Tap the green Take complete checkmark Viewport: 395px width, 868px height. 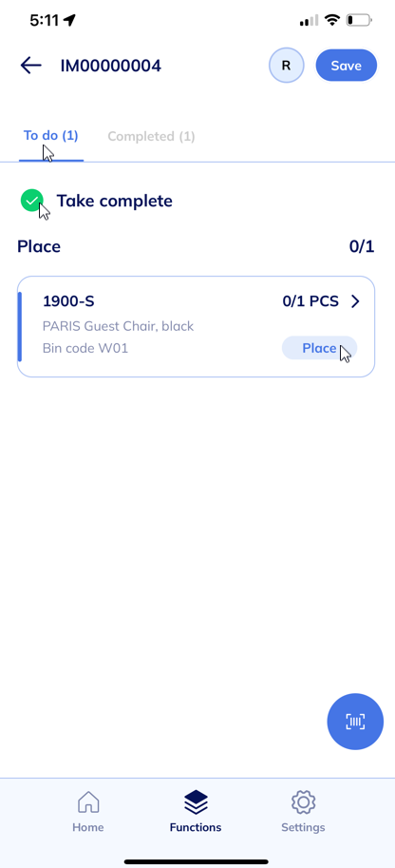click(32, 201)
